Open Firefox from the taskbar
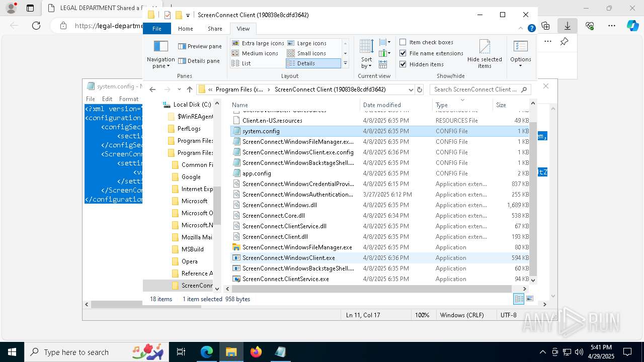The height and width of the screenshot is (362, 644). point(256,352)
